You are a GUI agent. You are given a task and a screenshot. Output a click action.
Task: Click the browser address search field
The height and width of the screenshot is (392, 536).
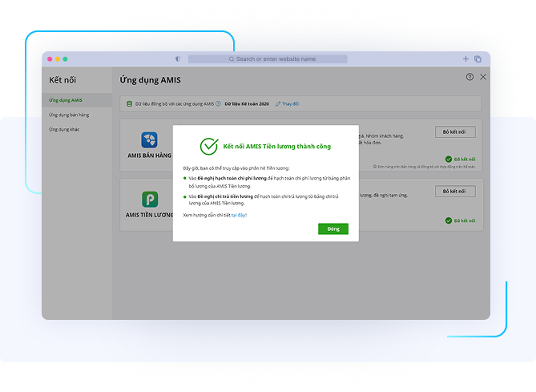(268, 59)
